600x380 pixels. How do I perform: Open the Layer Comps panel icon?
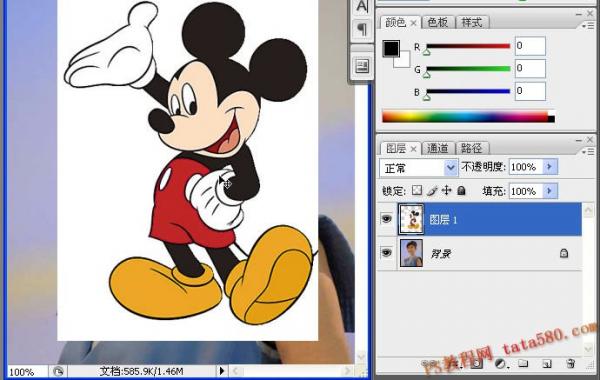click(362, 66)
